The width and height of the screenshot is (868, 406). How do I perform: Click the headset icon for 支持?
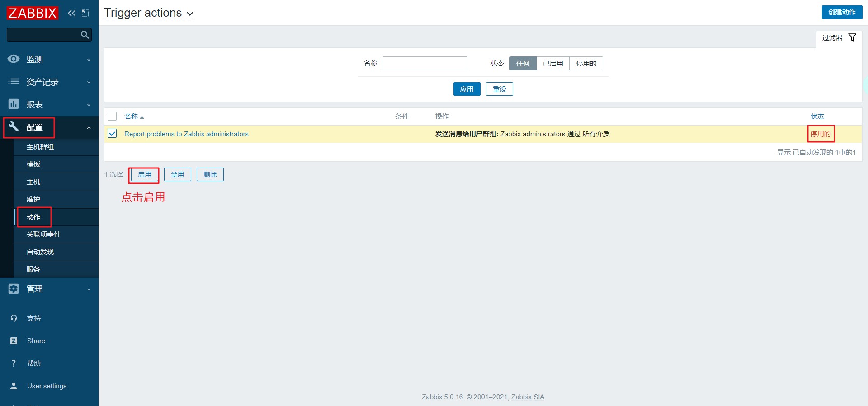14,318
